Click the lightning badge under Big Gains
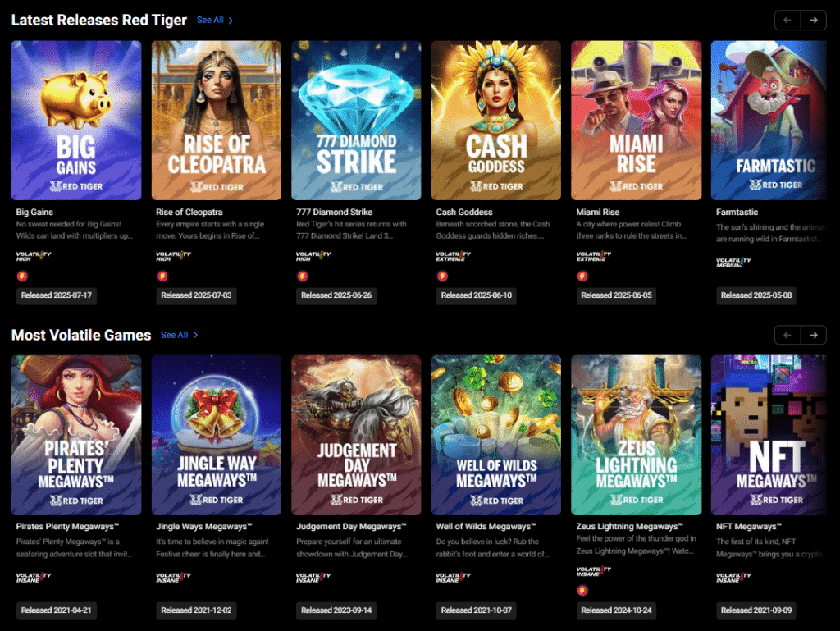This screenshot has height=631, width=840. click(21, 276)
